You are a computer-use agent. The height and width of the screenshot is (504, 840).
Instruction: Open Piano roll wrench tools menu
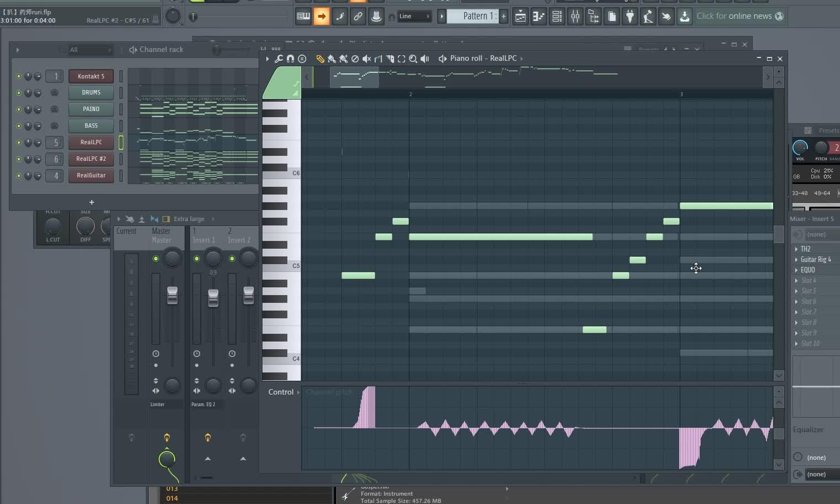pyautogui.click(x=279, y=59)
